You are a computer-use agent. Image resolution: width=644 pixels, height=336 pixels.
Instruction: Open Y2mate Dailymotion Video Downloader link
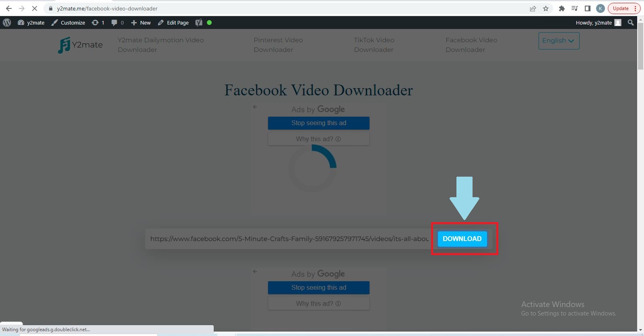coord(161,45)
